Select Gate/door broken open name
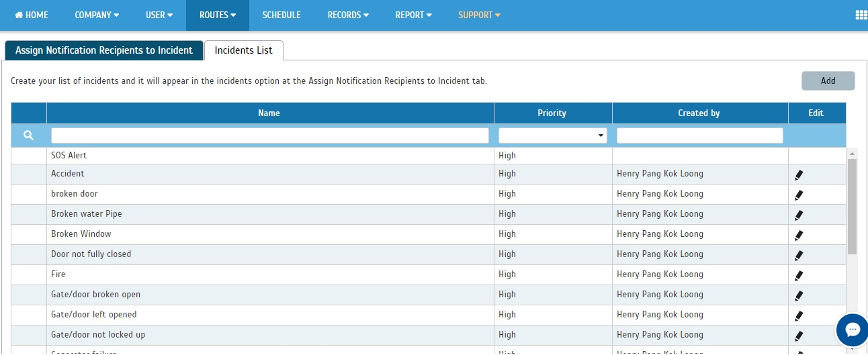The height and width of the screenshot is (355, 868). tap(96, 294)
